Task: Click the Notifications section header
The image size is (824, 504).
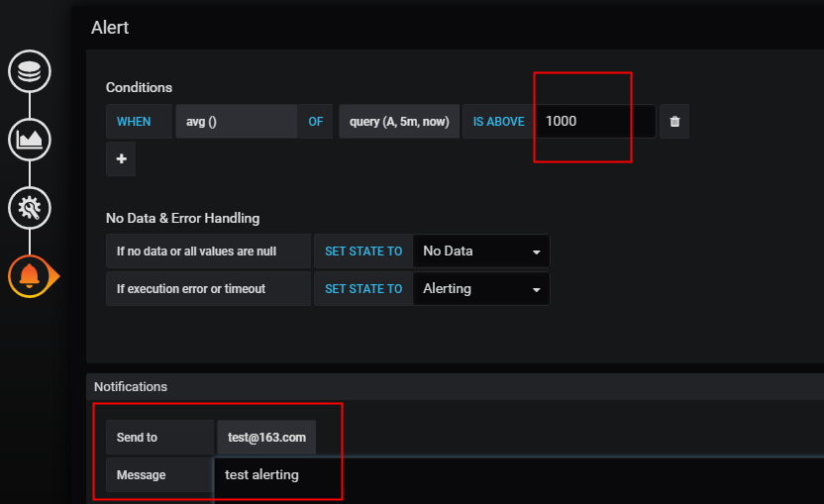Action: (131, 386)
